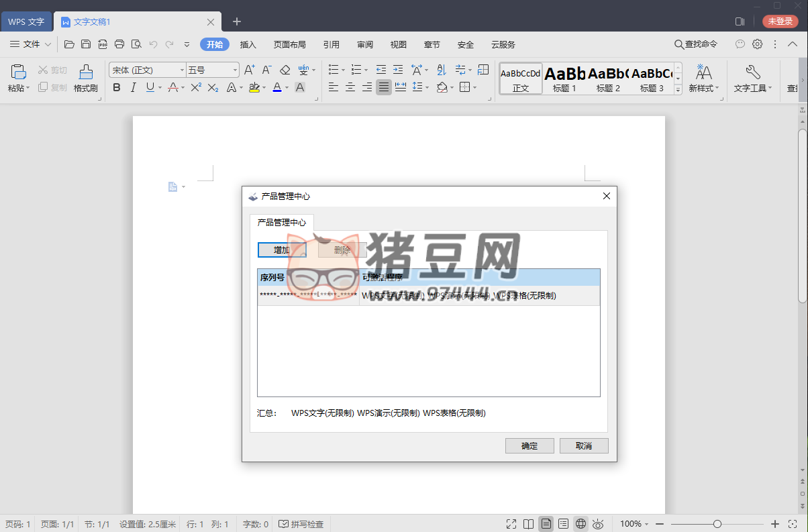Click the 增加 (Add) button in dialog
This screenshot has width=808, height=532.
(x=282, y=250)
